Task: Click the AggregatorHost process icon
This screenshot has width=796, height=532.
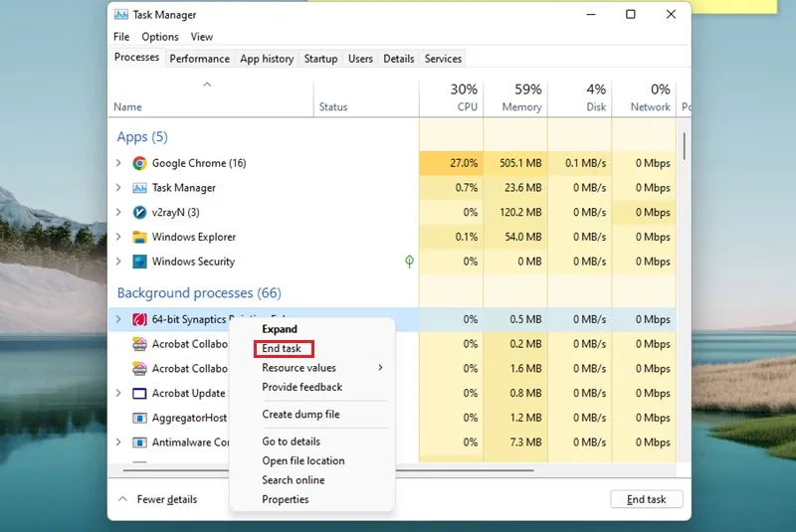Action: coord(139,418)
